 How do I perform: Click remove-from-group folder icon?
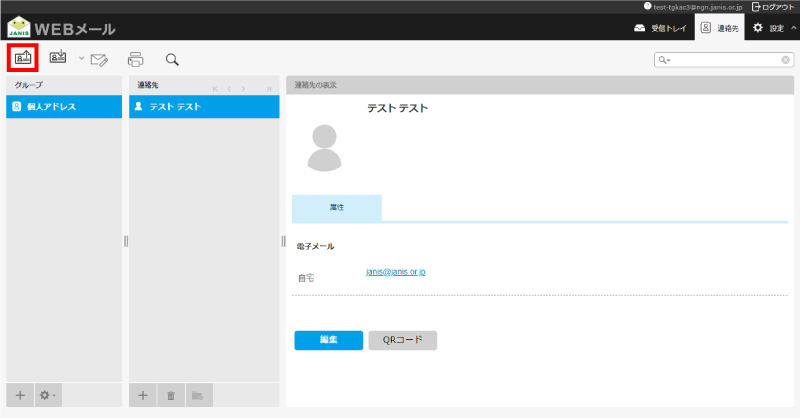199,395
